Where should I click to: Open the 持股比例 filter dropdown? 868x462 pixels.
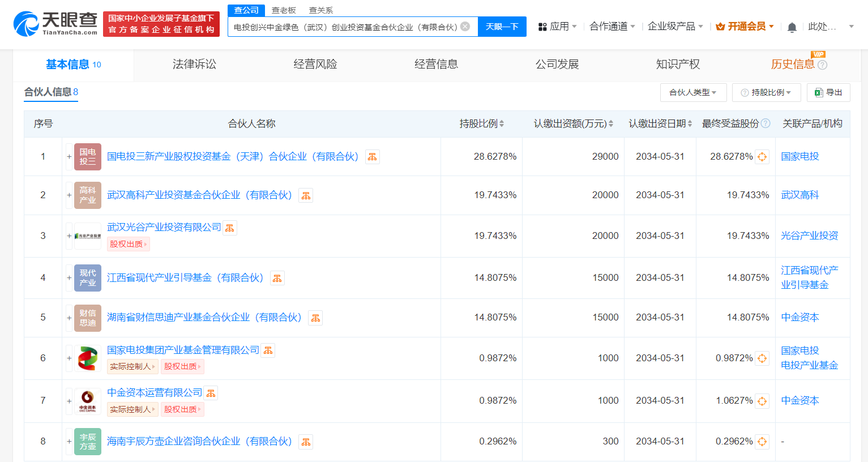coord(767,92)
